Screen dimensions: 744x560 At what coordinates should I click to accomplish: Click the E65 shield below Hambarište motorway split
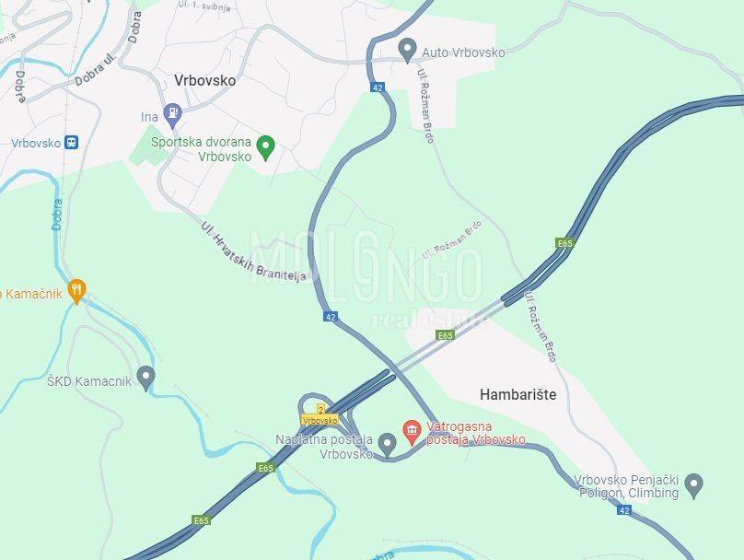click(445, 335)
